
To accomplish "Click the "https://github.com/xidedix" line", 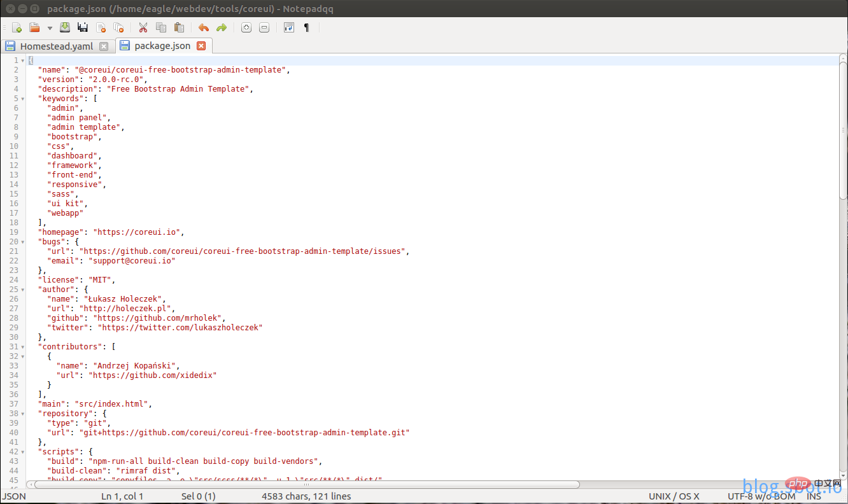I will 137,375.
